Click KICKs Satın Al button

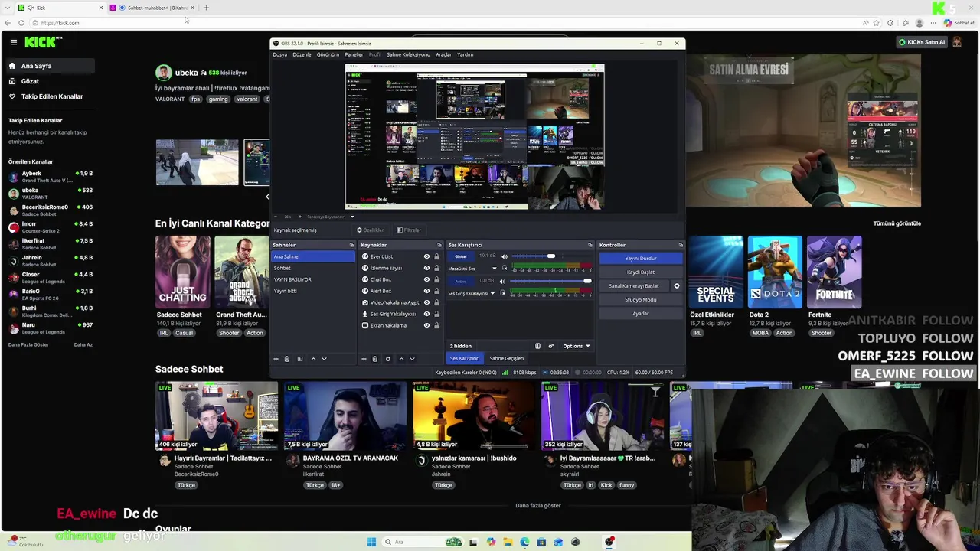pos(922,42)
